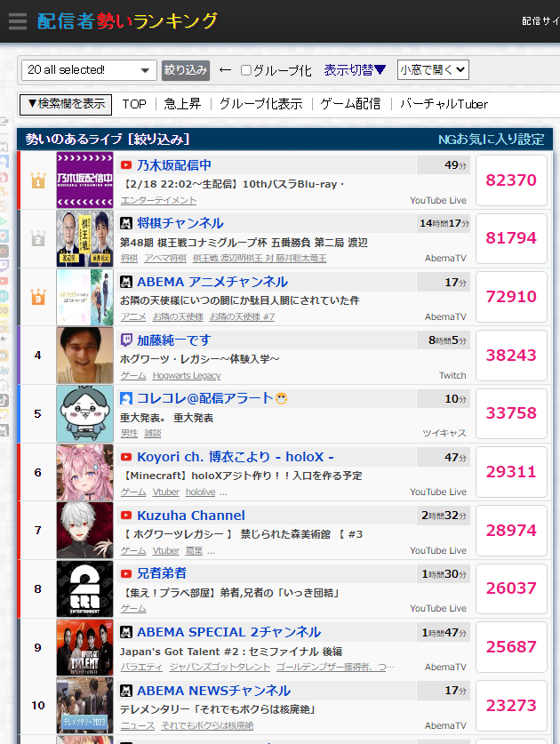This screenshot has width=560, height=744.
Task: Open the バーチャルTuber tab
Action: (444, 104)
